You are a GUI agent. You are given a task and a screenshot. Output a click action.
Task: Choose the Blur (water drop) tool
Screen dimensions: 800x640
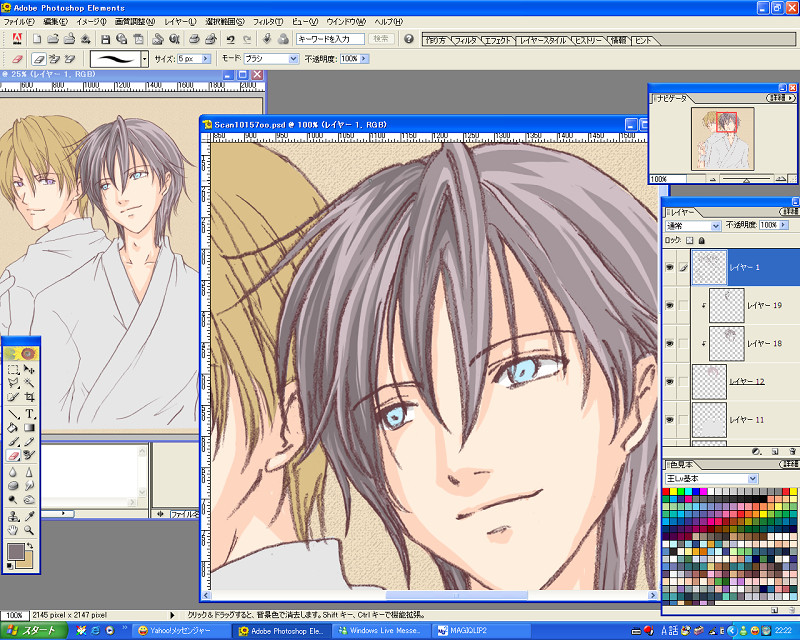(13, 472)
